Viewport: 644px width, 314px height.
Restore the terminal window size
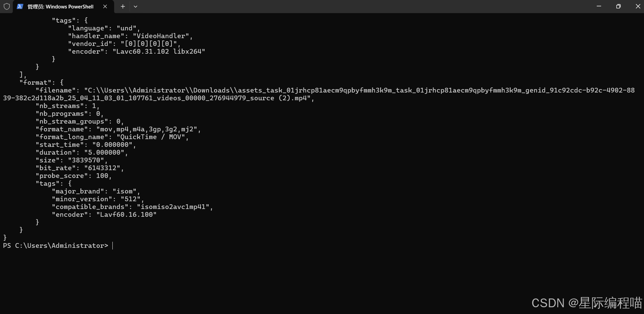point(619,6)
